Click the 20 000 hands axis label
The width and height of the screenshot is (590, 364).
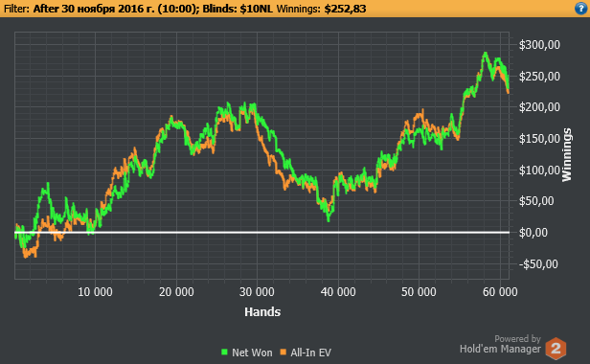(x=176, y=292)
